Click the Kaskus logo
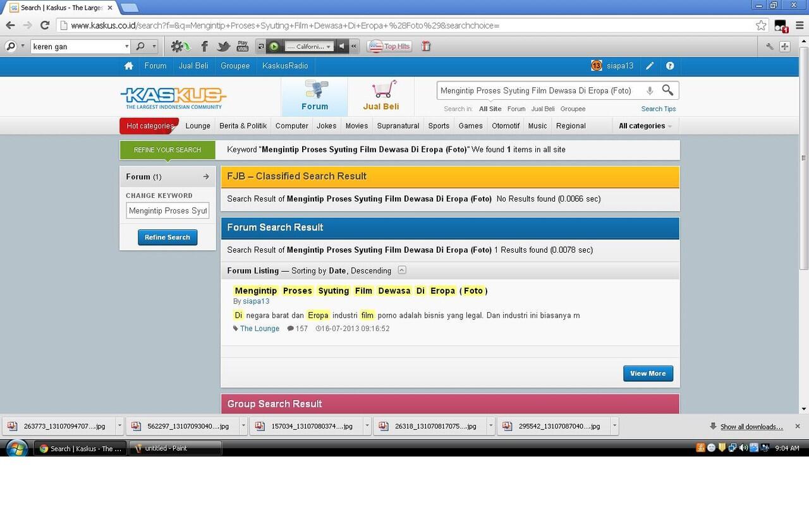 tap(173, 97)
